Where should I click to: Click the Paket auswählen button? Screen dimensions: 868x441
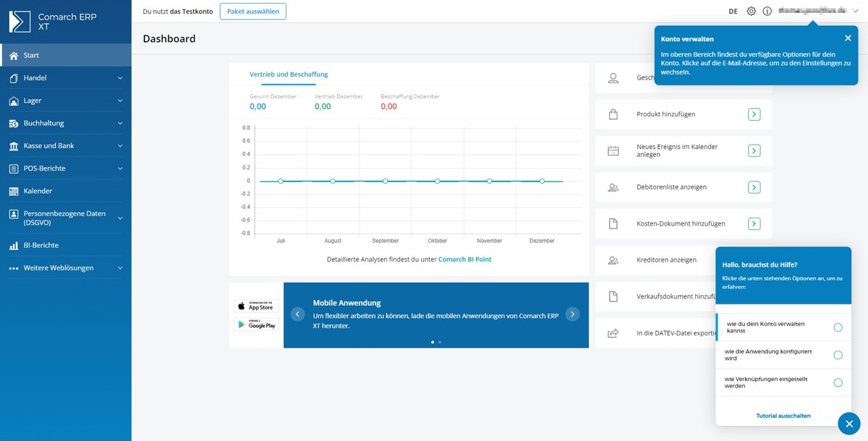point(252,11)
